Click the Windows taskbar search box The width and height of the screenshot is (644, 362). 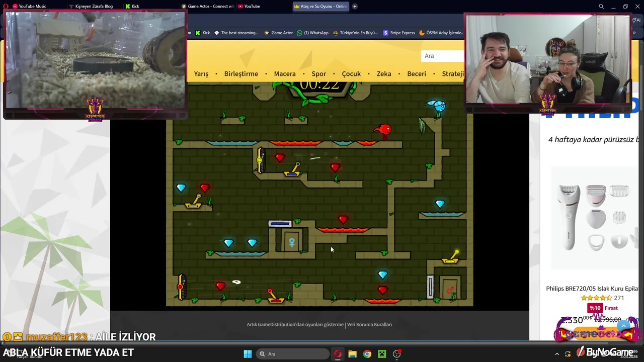[x=293, y=354]
